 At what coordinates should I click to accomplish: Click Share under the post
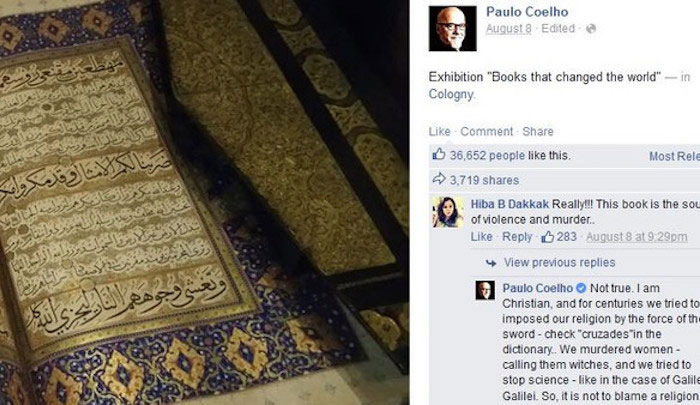(x=538, y=131)
